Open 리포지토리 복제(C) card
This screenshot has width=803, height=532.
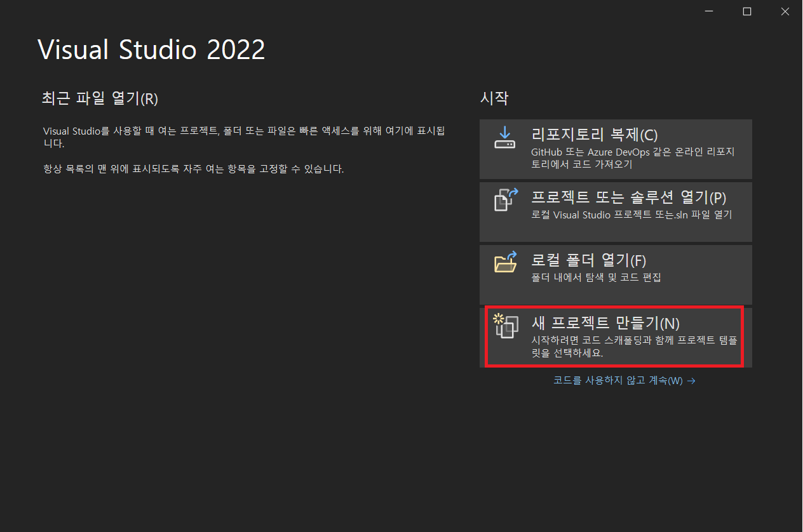616,149
